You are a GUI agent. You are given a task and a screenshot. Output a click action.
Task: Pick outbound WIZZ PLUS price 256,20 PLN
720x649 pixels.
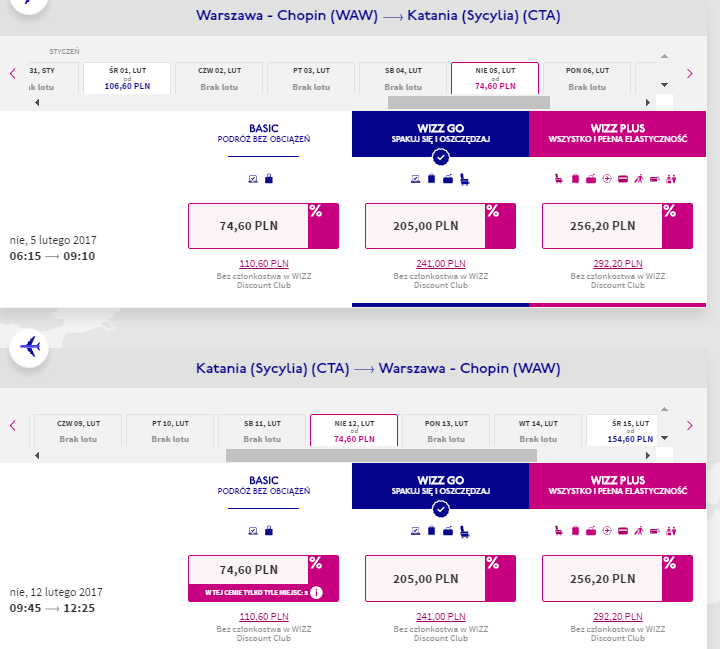(x=618, y=226)
